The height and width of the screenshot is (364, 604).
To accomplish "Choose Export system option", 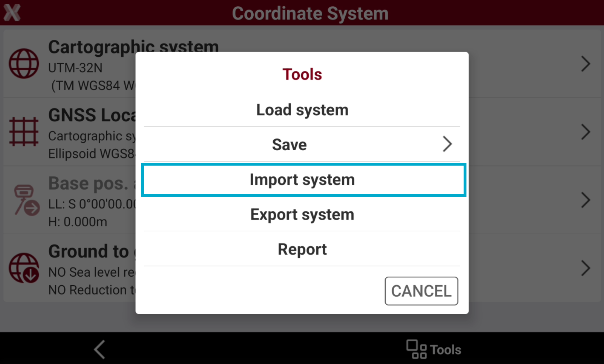I will tap(302, 214).
